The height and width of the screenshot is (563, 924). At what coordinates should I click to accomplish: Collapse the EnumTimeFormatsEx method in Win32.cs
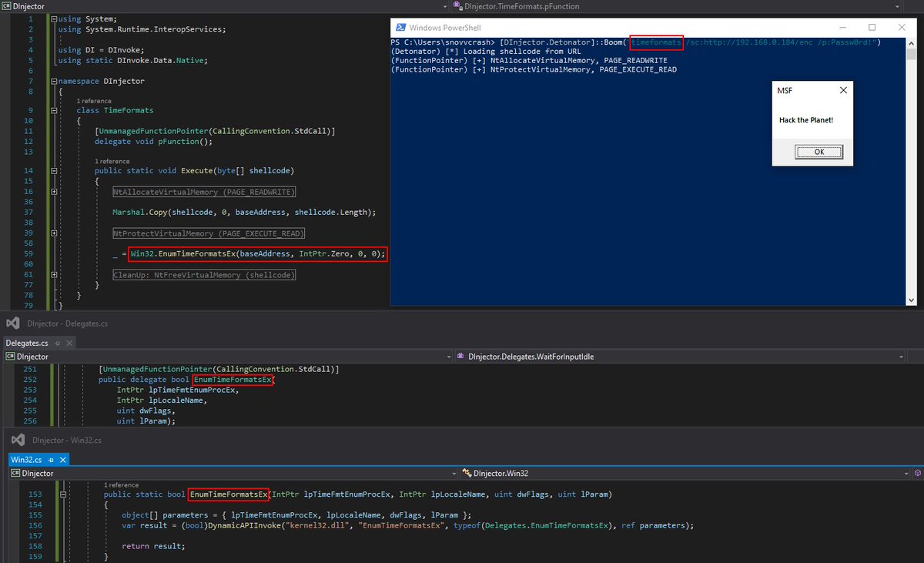(63, 494)
